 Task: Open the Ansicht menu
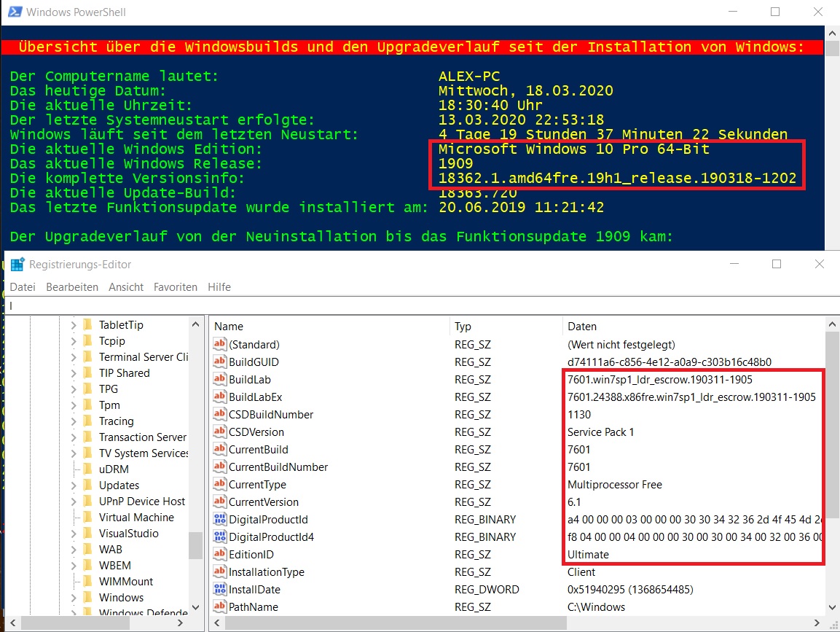tap(126, 286)
